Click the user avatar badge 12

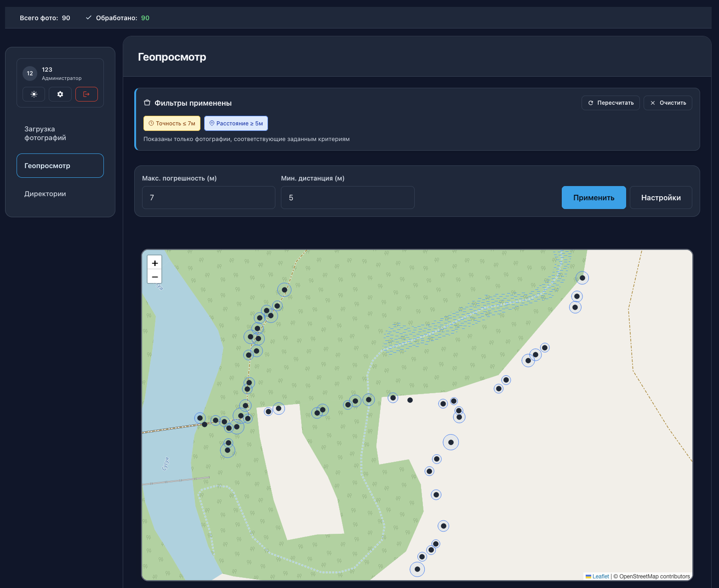[x=30, y=73]
